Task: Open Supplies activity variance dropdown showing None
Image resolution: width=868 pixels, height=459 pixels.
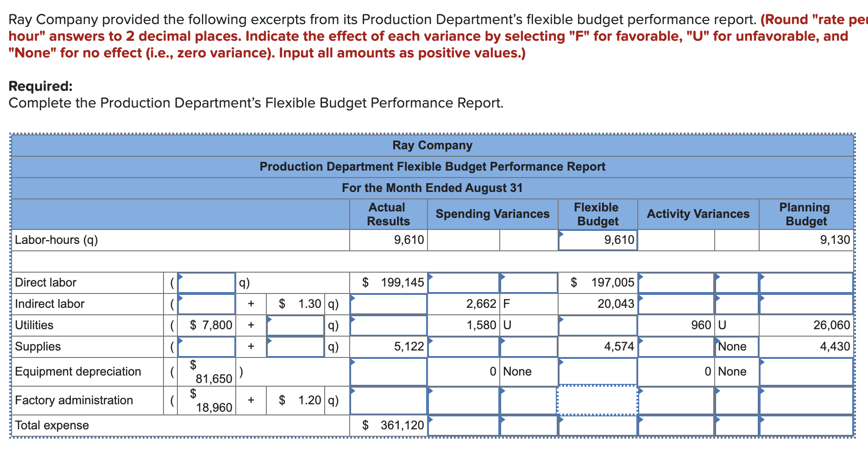Action: point(736,346)
